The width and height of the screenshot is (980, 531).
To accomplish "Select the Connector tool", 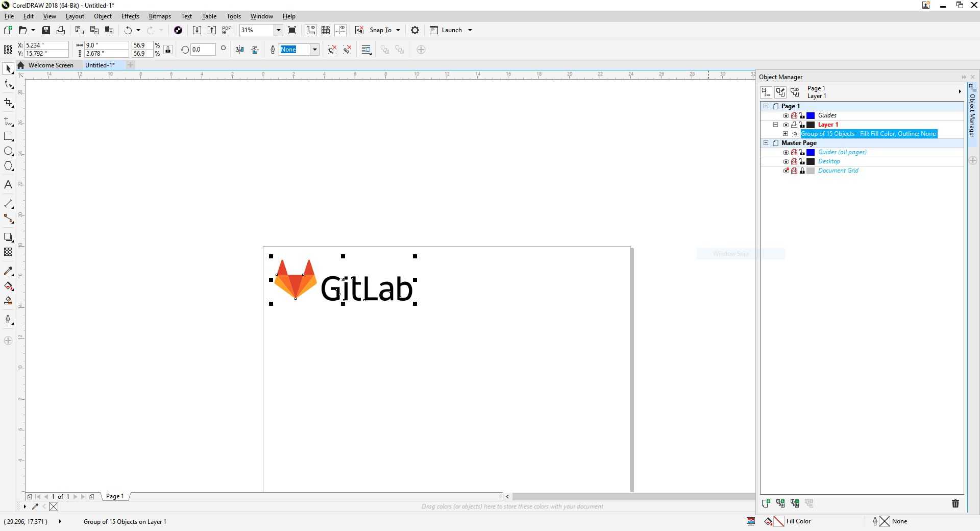I will tap(8, 219).
